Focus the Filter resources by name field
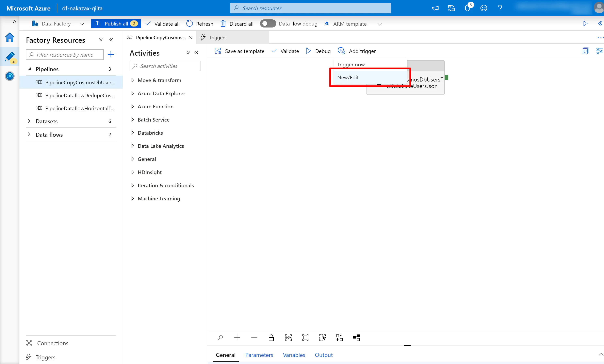 coord(65,55)
